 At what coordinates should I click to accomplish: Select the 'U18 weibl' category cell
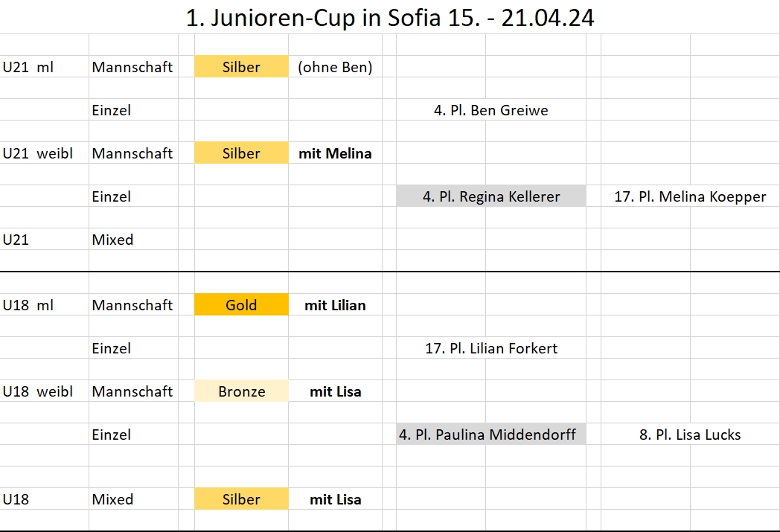point(38,391)
